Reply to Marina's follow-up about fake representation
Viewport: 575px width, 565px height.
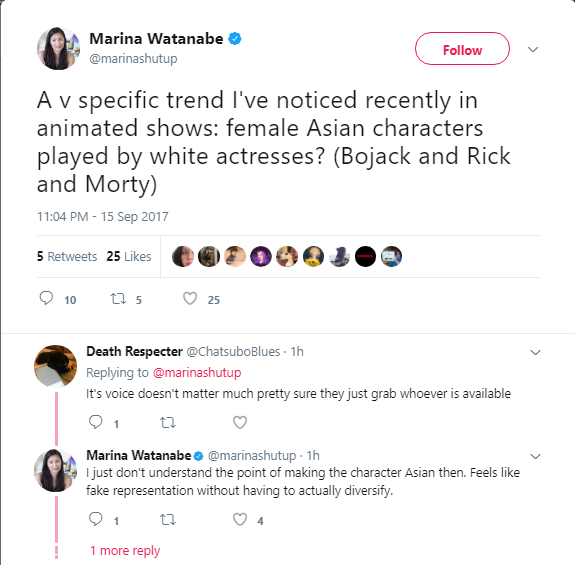(96, 519)
